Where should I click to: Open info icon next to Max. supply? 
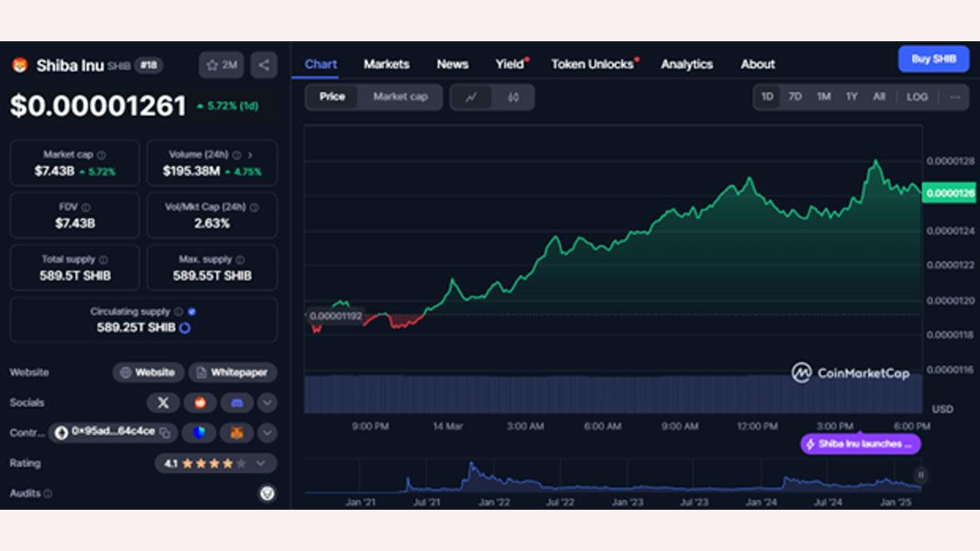[240, 260]
